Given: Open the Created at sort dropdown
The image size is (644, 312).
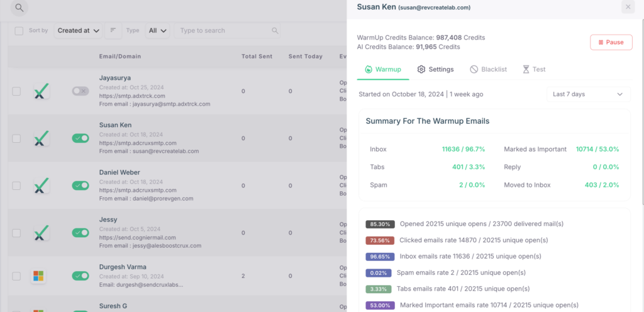Looking at the screenshot, I should [79, 30].
